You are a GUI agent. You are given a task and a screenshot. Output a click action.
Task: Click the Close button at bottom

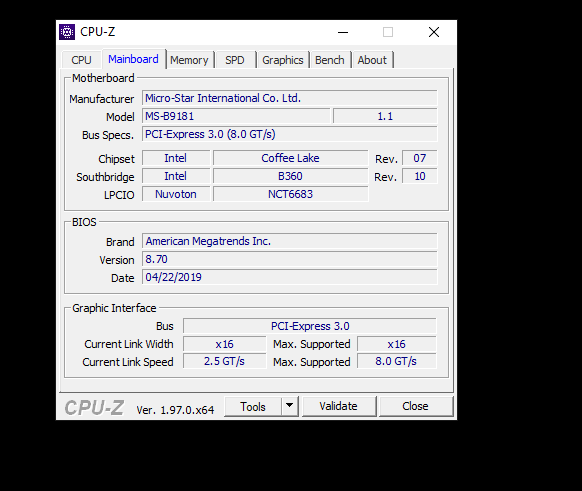415,406
